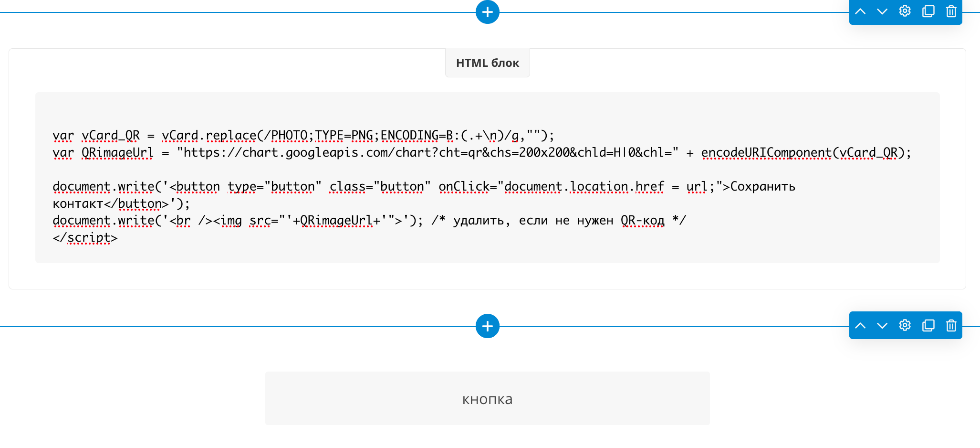Move the кнопка block down
Viewport: 980px width, 448px height.
882,326
